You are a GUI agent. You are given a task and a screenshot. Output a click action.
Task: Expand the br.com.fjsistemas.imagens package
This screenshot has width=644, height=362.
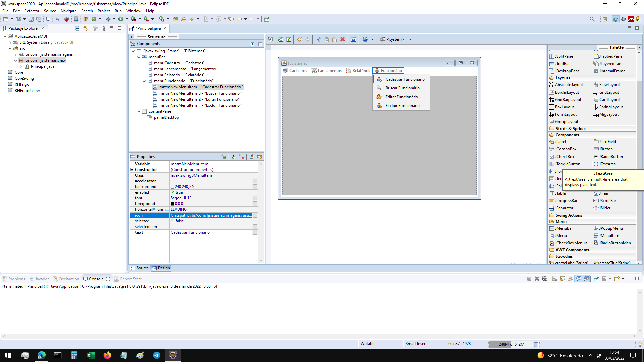pyautogui.click(x=15, y=54)
